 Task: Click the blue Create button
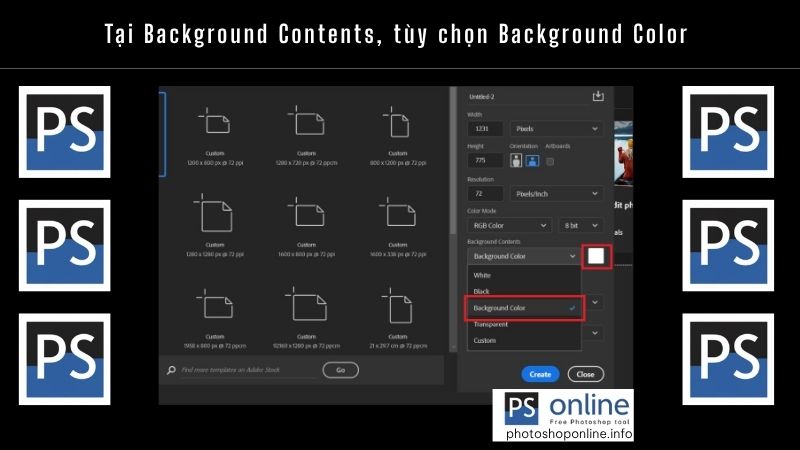pos(540,374)
